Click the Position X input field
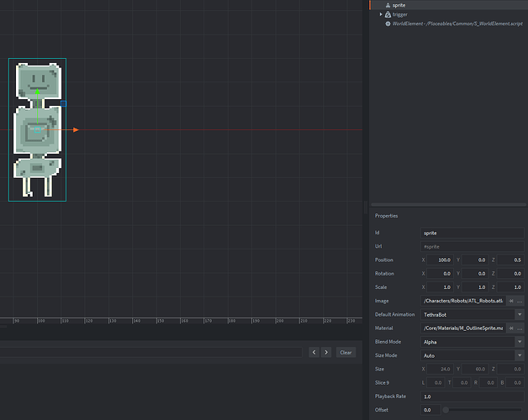This screenshot has width=528, height=420. pyautogui.click(x=441, y=260)
